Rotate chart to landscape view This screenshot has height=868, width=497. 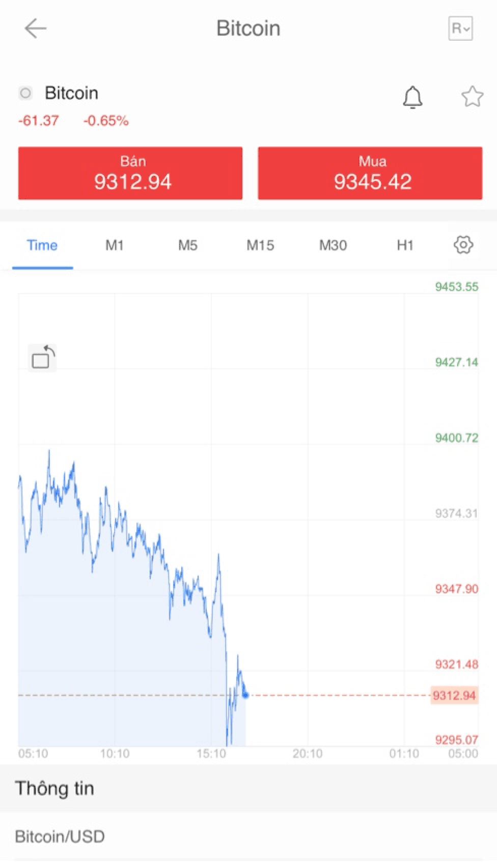click(x=42, y=357)
